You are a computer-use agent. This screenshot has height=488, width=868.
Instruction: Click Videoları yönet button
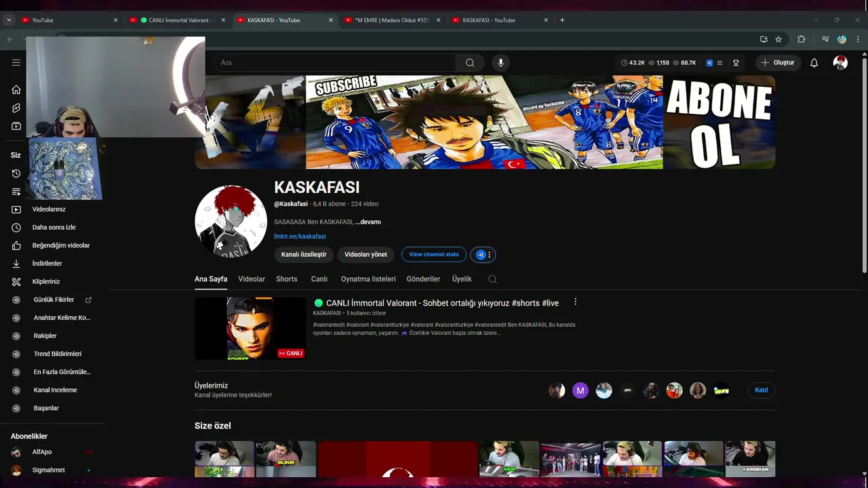(x=366, y=254)
